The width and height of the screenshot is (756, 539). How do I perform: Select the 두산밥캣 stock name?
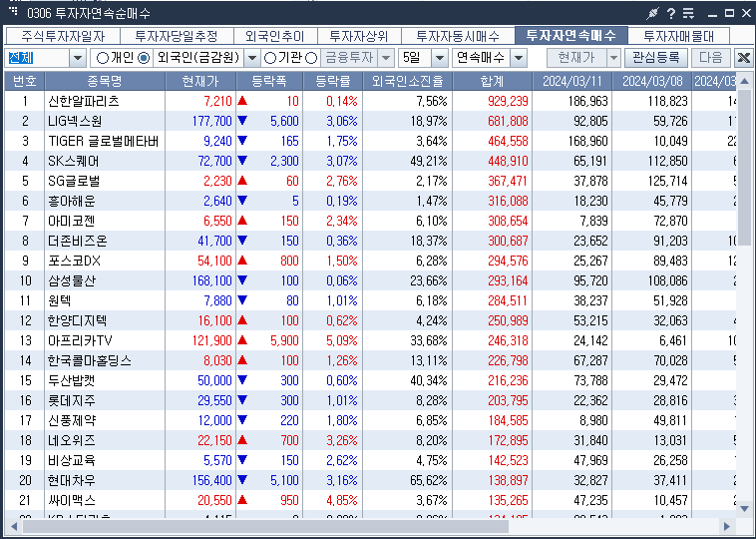tap(71, 381)
